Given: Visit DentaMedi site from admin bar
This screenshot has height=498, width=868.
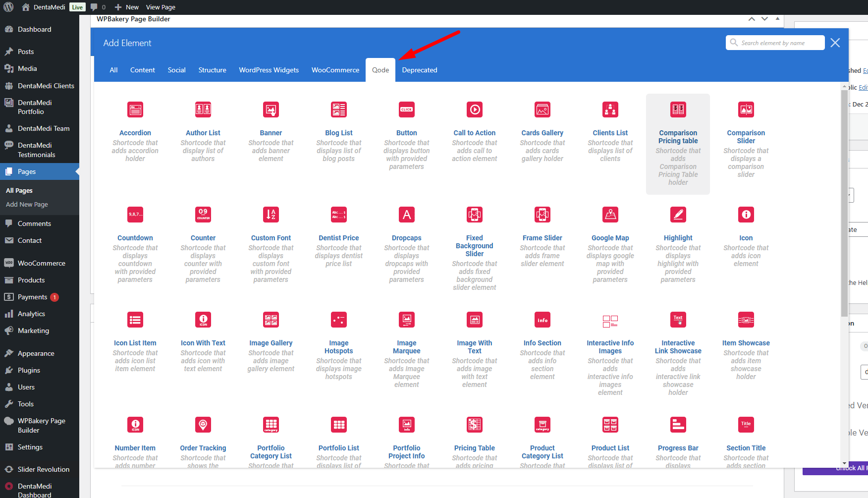Looking at the screenshot, I should (44, 7).
